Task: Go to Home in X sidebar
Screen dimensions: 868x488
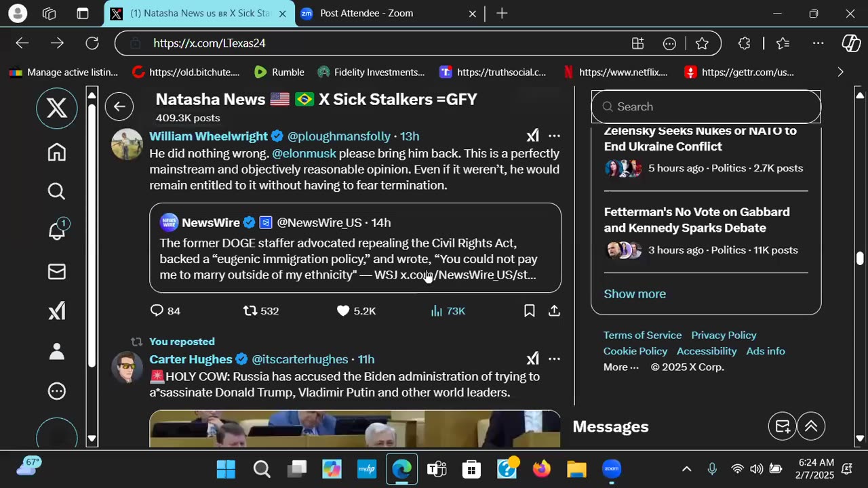Action: (57, 152)
